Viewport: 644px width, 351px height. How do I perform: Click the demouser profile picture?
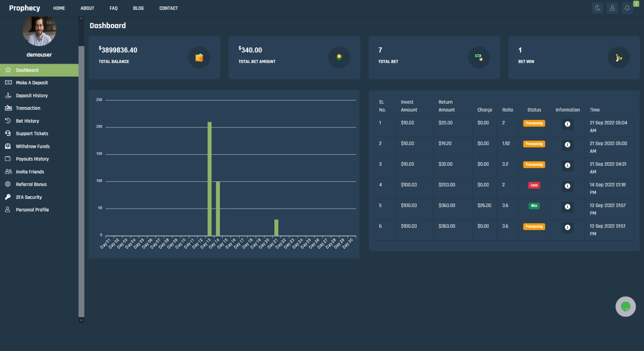(39, 31)
